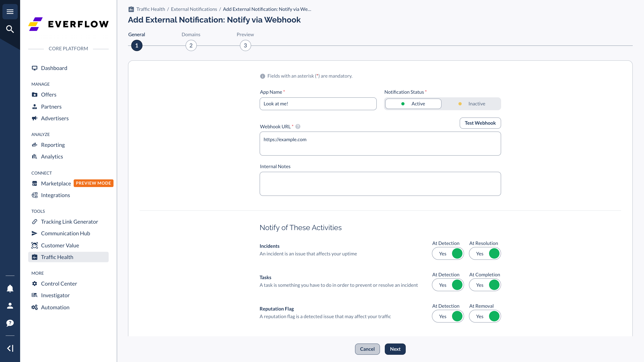Click the Webhook URL text area
Screen dimensions: 644x362
(x=380, y=144)
